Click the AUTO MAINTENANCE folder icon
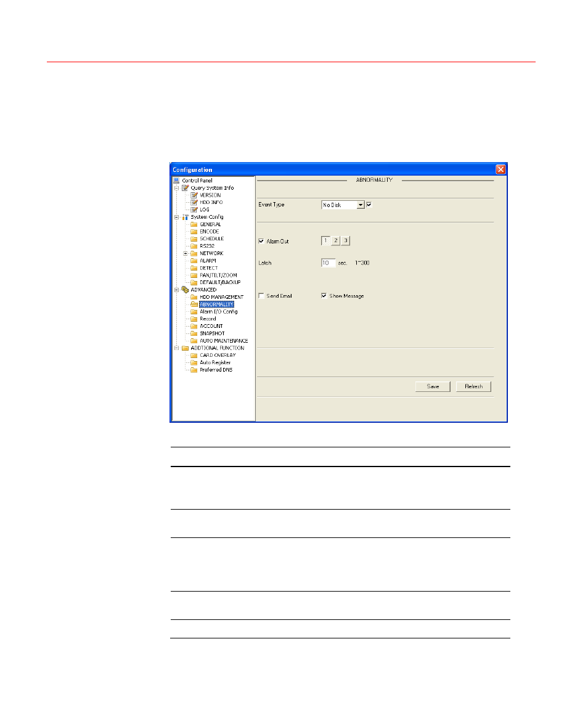Viewport: 588px width, 713px height. pyautogui.click(x=194, y=341)
